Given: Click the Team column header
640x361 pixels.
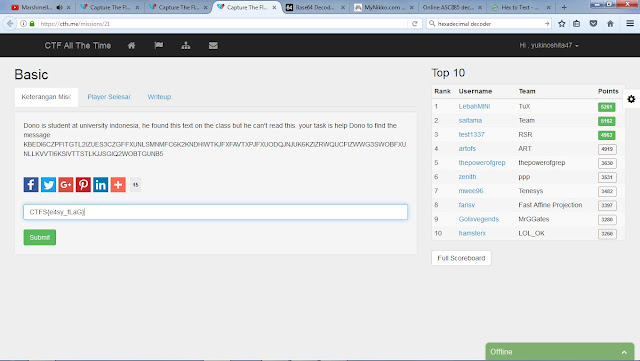Looking at the screenshot, I should [527, 91].
